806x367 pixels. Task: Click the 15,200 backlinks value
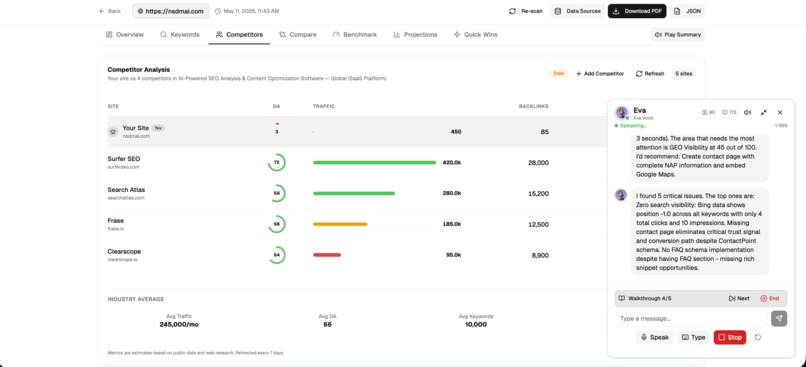click(538, 193)
